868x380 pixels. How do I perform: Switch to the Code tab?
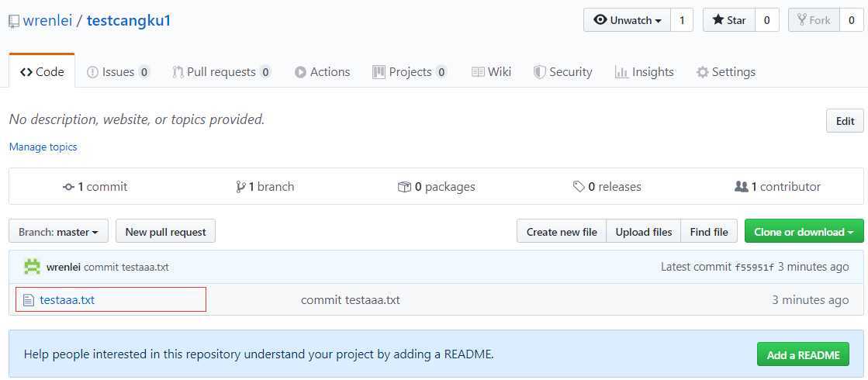[x=42, y=72]
